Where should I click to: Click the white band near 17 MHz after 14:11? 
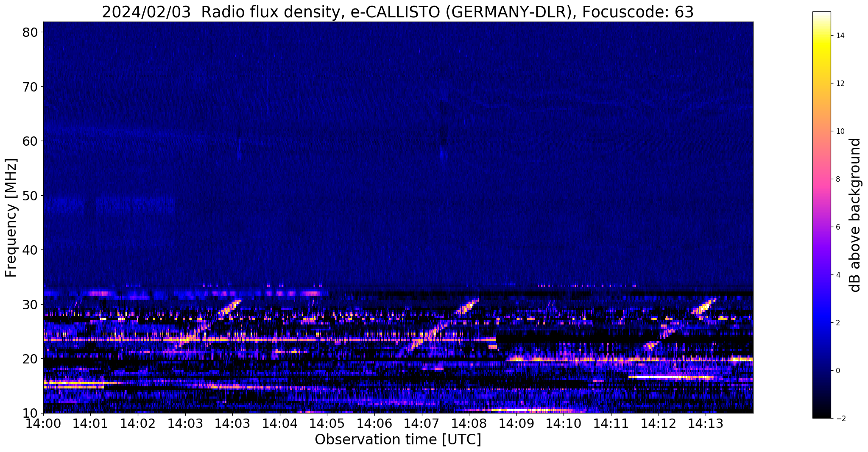pyautogui.click(x=671, y=377)
